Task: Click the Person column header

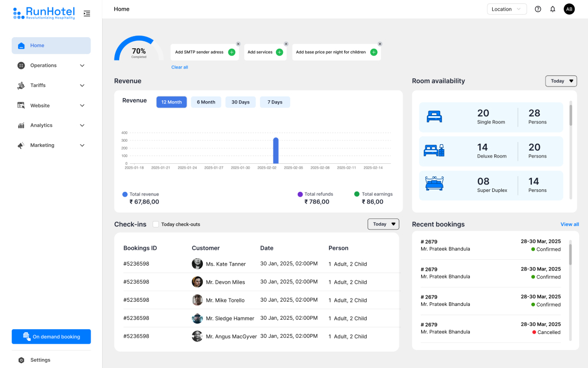Action: [x=338, y=248]
